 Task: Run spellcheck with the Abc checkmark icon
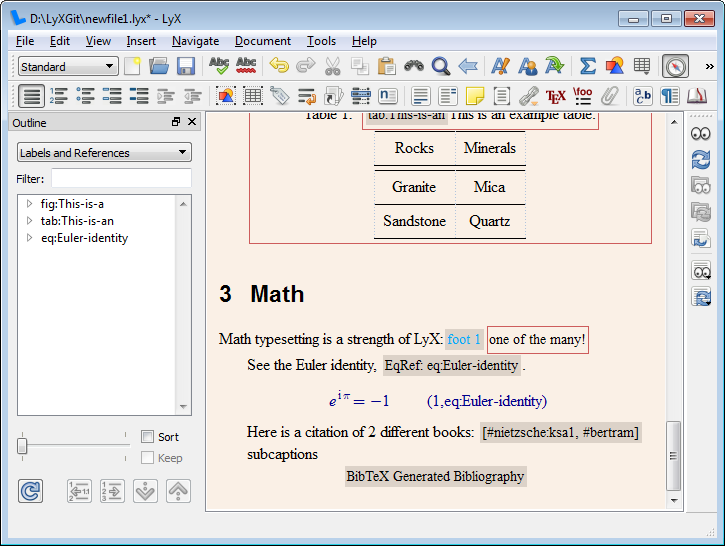[x=219, y=66]
